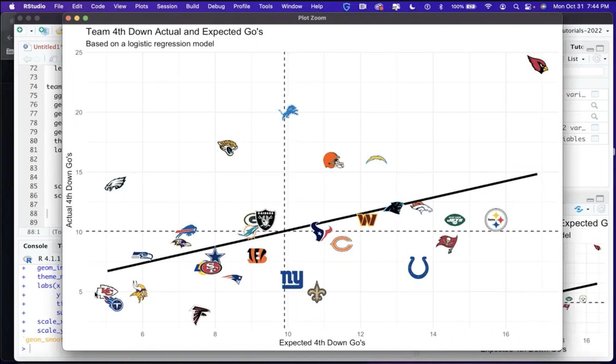Click the table icon beside 'iables' row
The height and width of the screenshot is (364, 616).
click(595, 139)
